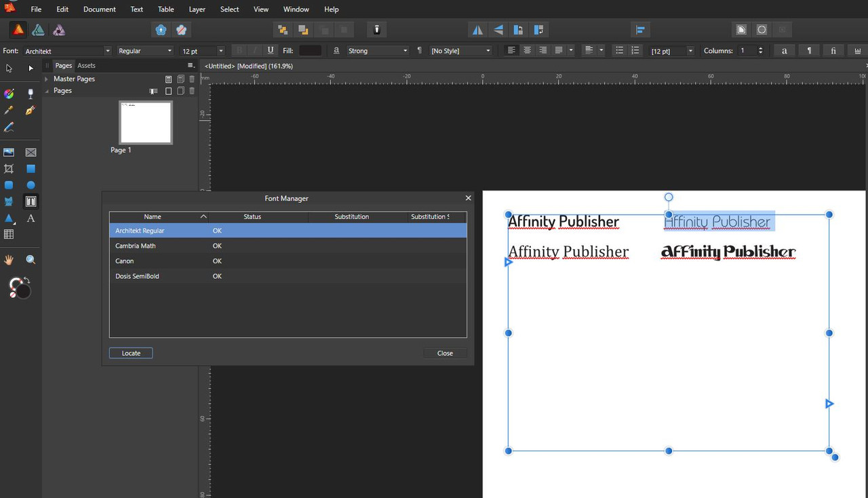The height and width of the screenshot is (498, 868).
Task: Click the Locate button in Font Manager
Action: 131,353
